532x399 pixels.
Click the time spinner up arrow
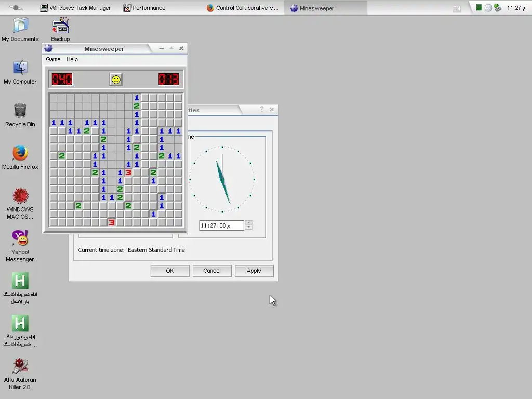[249, 223]
